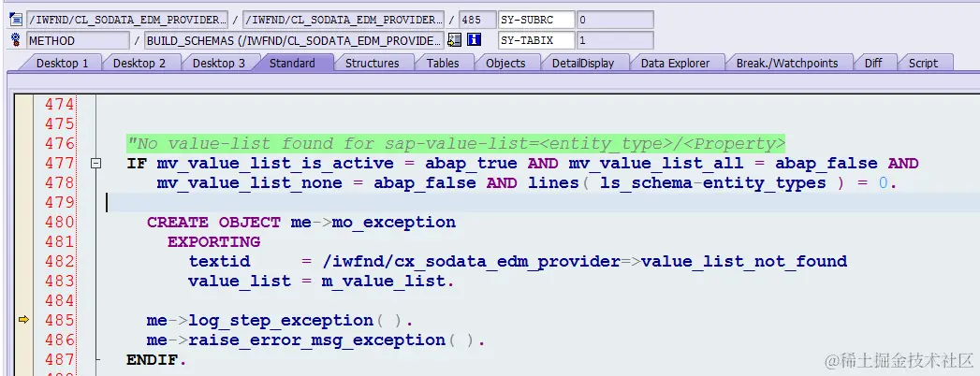This screenshot has height=376, width=980.
Task: Click the green comment "No value-list found" line
Action: pos(456,144)
